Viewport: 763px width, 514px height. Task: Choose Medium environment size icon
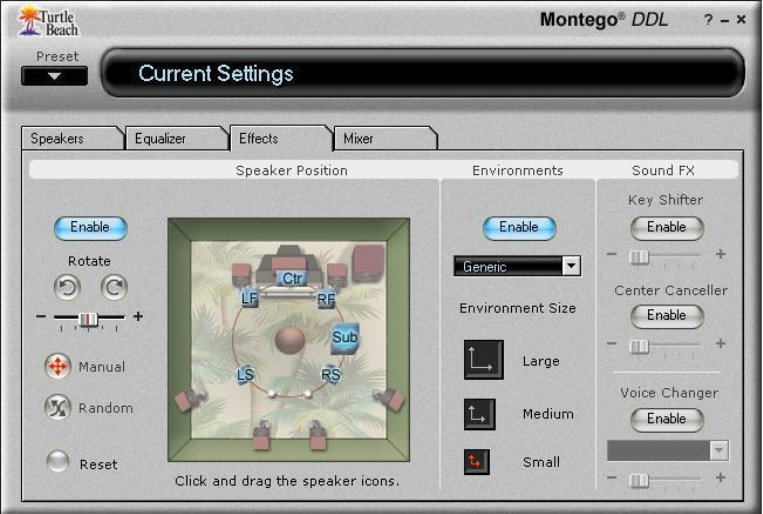[x=480, y=414]
